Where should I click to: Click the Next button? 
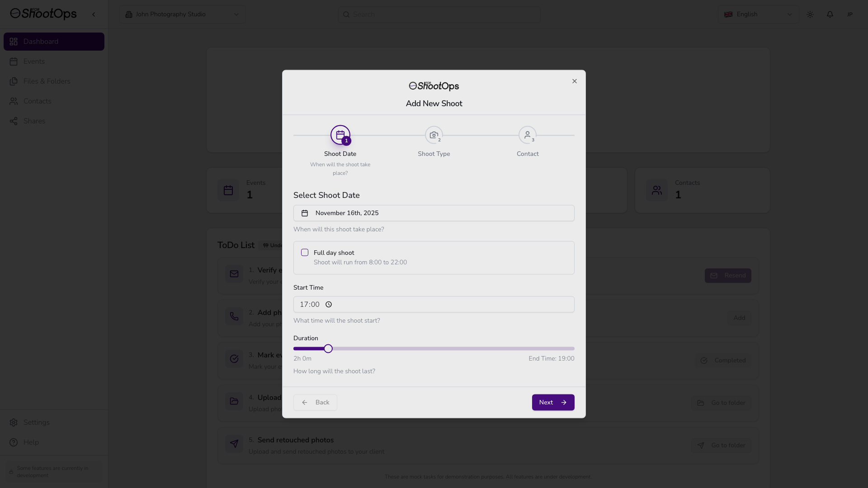click(553, 403)
